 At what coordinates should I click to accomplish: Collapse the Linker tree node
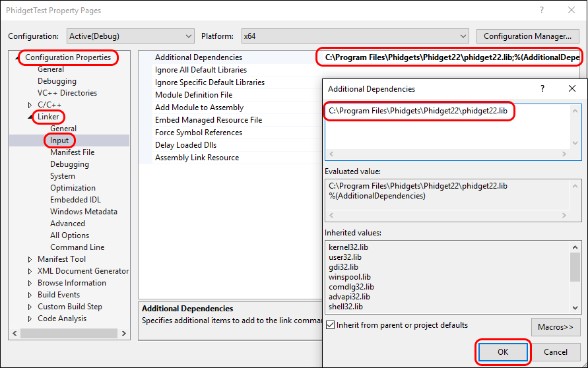click(x=30, y=117)
